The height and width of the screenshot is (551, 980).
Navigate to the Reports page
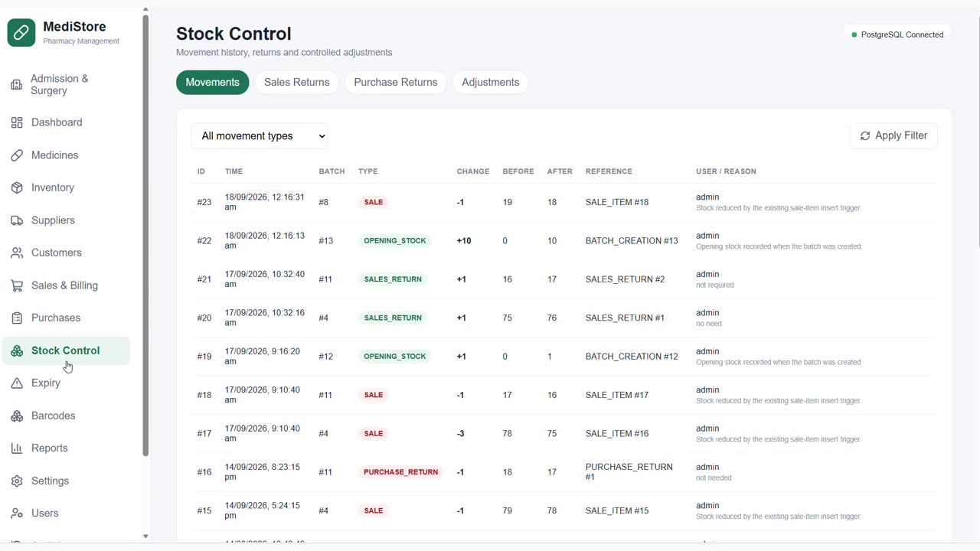pyautogui.click(x=66, y=448)
